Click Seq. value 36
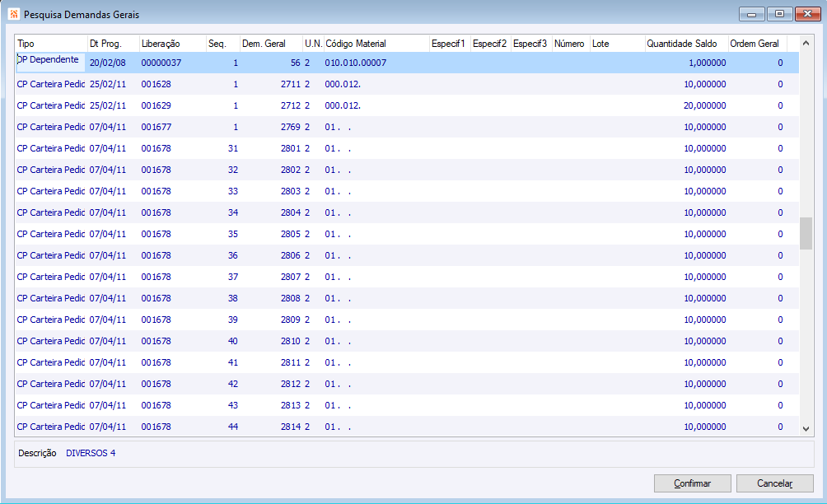827x504 pixels. pyautogui.click(x=233, y=255)
